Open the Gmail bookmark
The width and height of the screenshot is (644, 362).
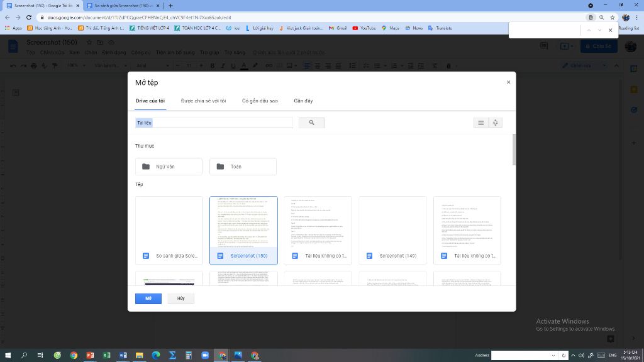click(338, 28)
